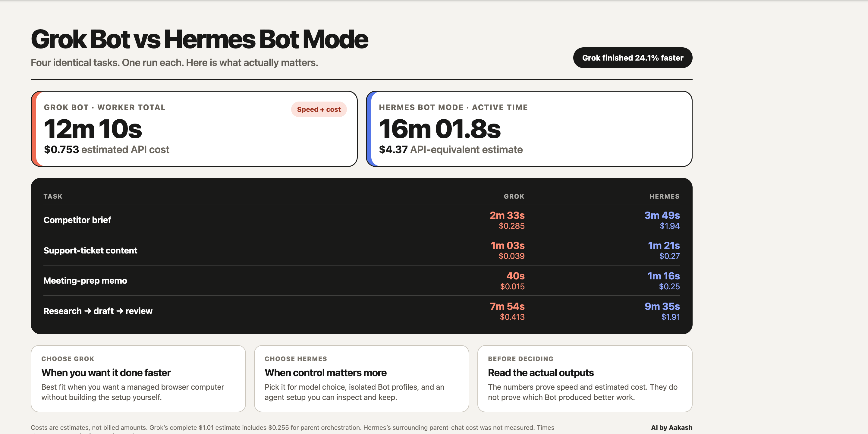Click Hermes's "$1.91" cost value

tap(671, 317)
